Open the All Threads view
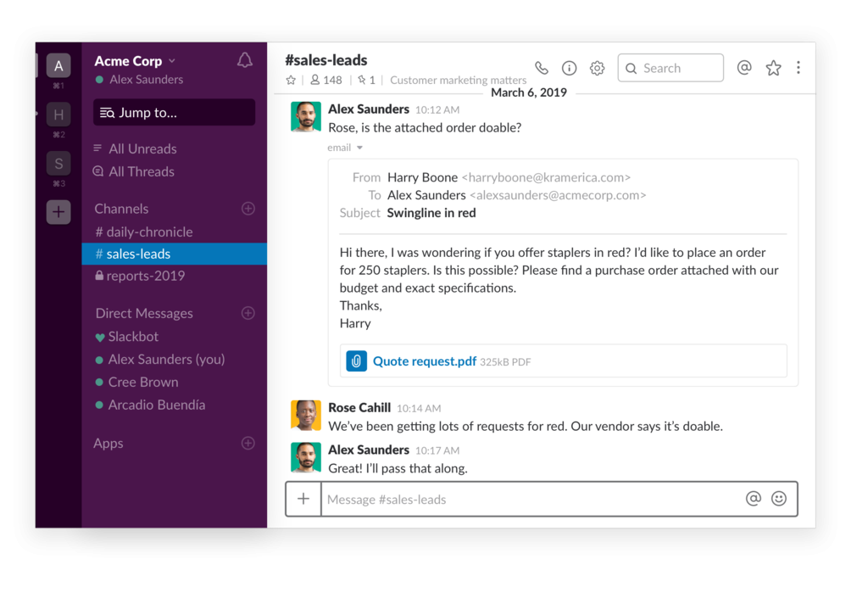The width and height of the screenshot is (868, 598). click(144, 171)
